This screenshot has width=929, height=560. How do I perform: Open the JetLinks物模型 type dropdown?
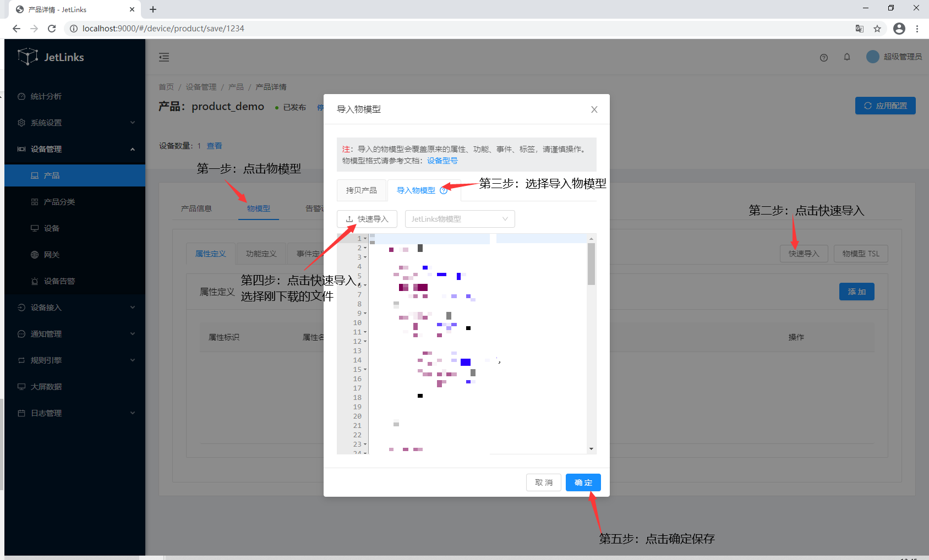pos(460,219)
